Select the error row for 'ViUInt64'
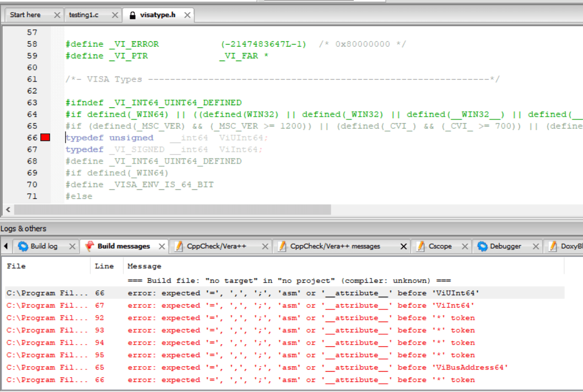Screen dimensions: 583x392 pyautogui.click(x=285, y=293)
